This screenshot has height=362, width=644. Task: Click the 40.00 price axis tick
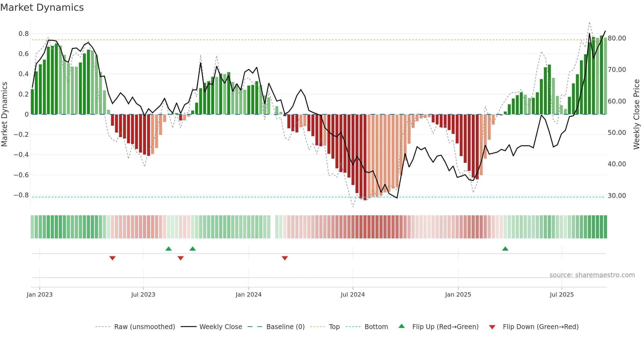[617, 164]
